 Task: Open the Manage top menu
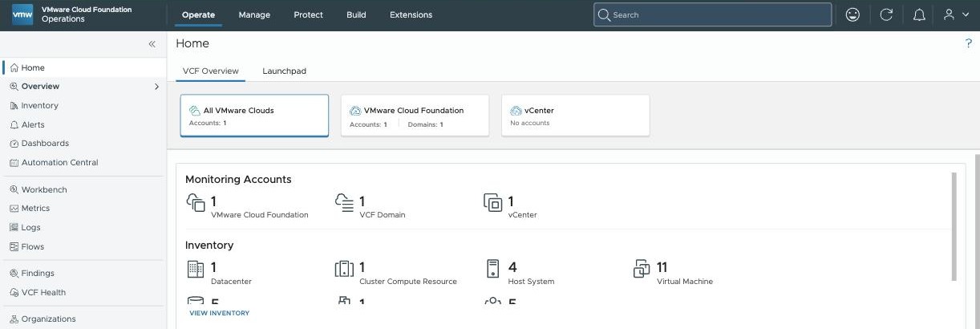coord(254,14)
